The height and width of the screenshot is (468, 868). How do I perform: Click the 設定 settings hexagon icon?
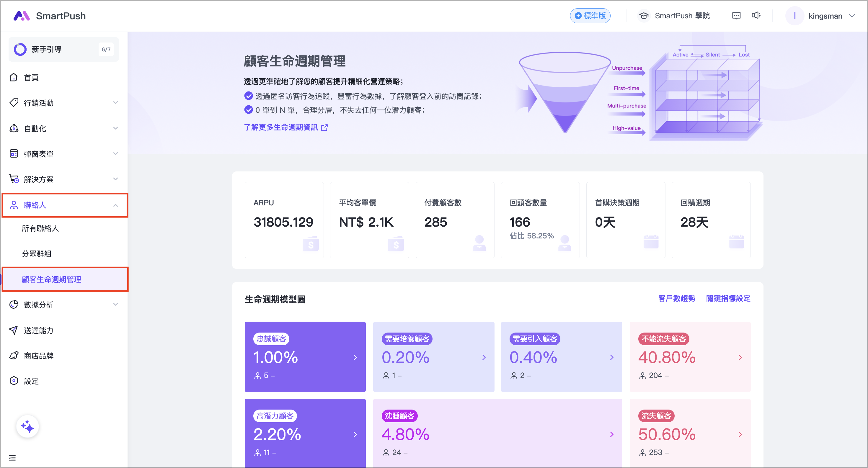pos(14,381)
